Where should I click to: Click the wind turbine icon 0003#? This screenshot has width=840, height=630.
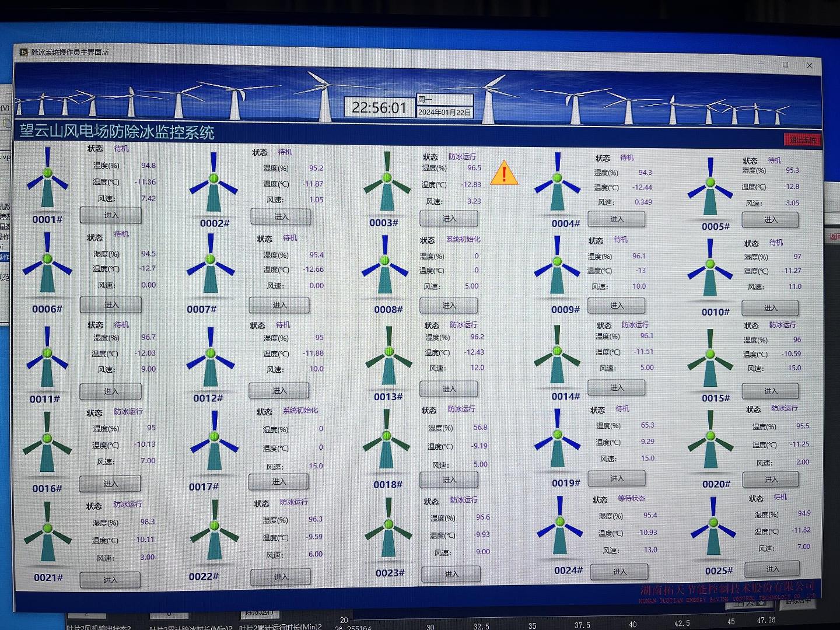click(x=387, y=183)
